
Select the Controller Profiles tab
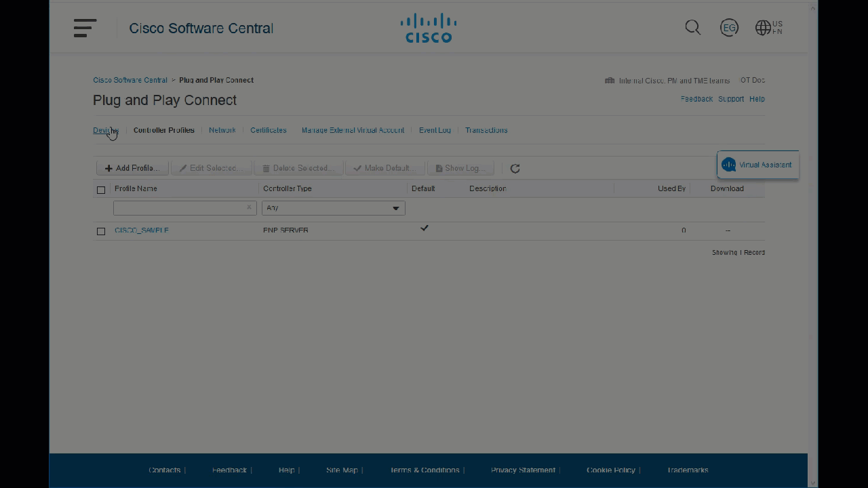[x=163, y=130]
